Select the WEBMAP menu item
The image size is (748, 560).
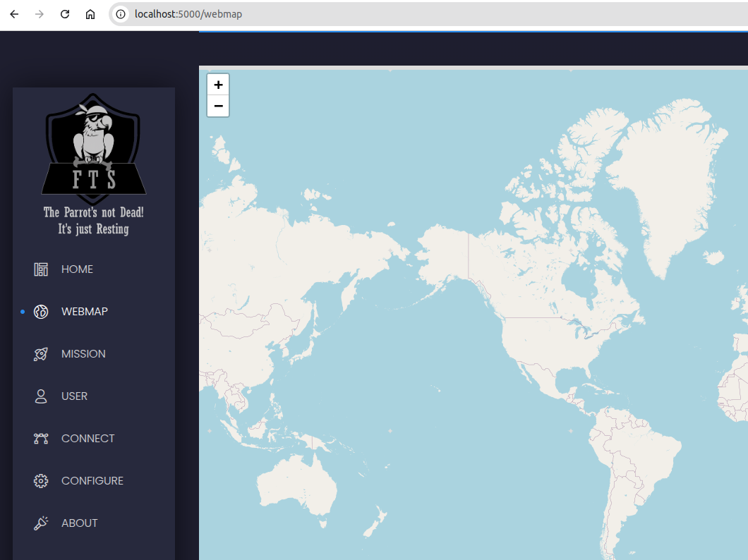tap(85, 312)
